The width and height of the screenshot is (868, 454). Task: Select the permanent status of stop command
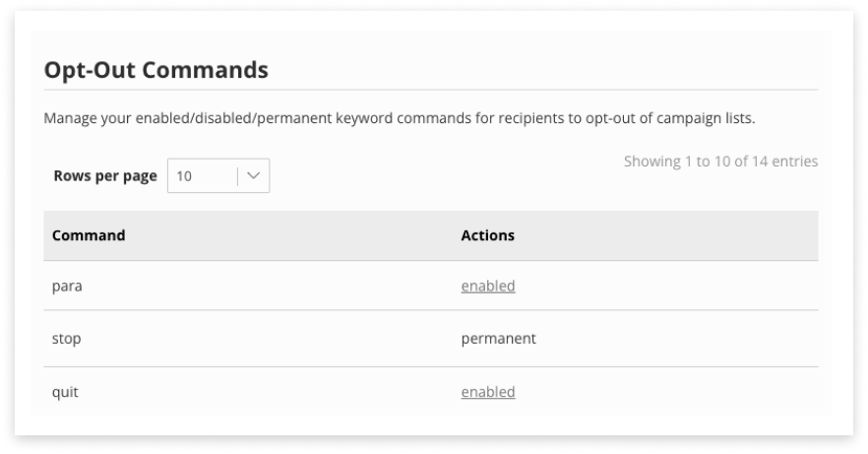coord(498,339)
